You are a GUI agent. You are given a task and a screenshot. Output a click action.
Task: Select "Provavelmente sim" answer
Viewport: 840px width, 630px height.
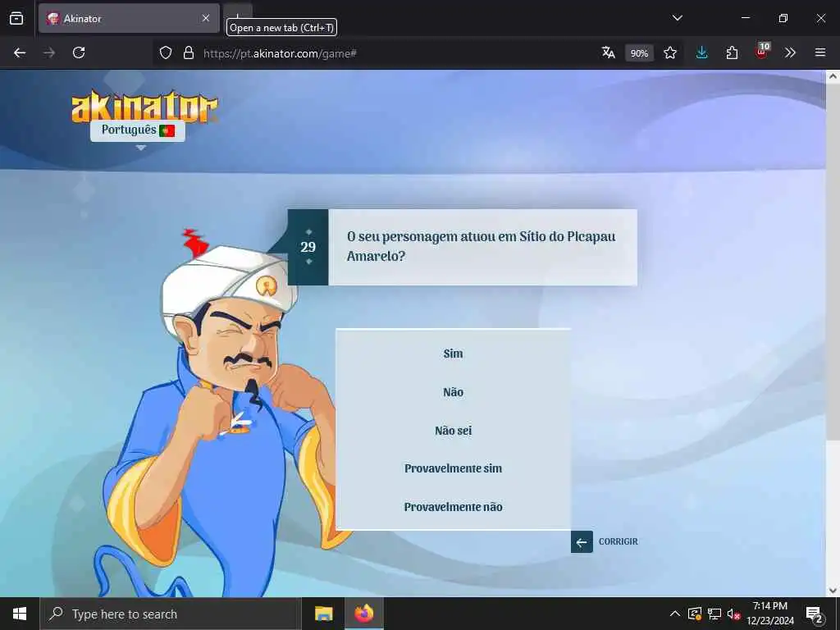coord(453,468)
